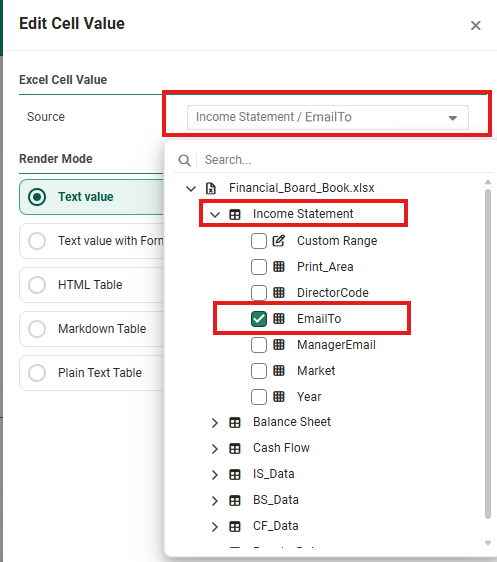Choose the Markdown Table render mode

click(92, 329)
